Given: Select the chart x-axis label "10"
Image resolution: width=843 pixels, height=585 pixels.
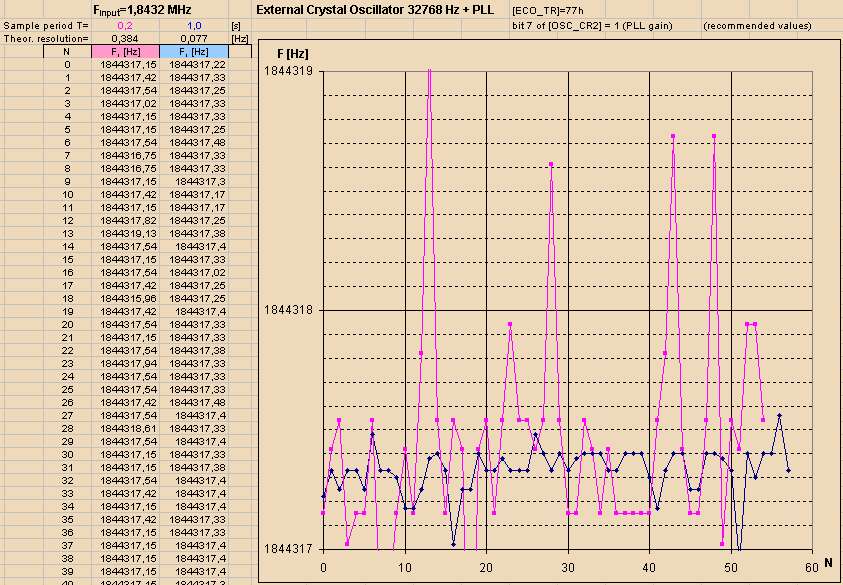Looking at the screenshot, I should pyautogui.click(x=405, y=567).
